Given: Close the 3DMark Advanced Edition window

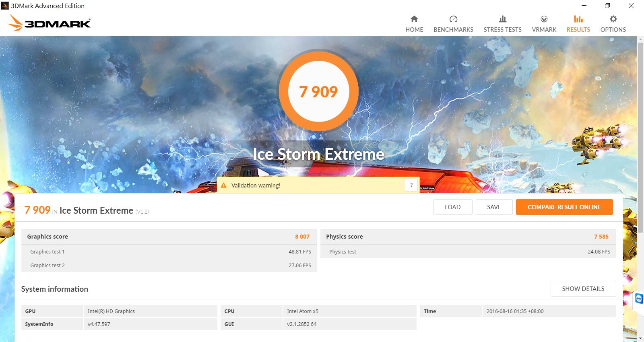Looking at the screenshot, I should pyautogui.click(x=631, y=6).
